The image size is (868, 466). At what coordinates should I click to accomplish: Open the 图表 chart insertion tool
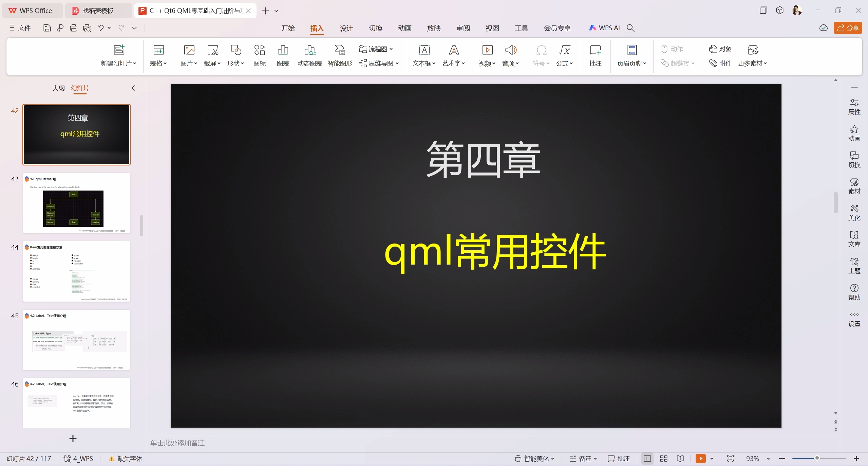tap(282, 55)
